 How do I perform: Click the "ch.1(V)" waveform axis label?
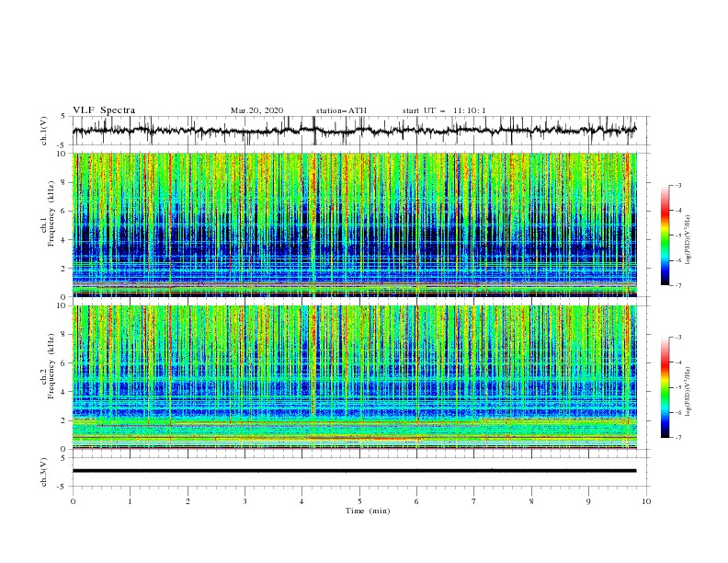coord(44,131)
